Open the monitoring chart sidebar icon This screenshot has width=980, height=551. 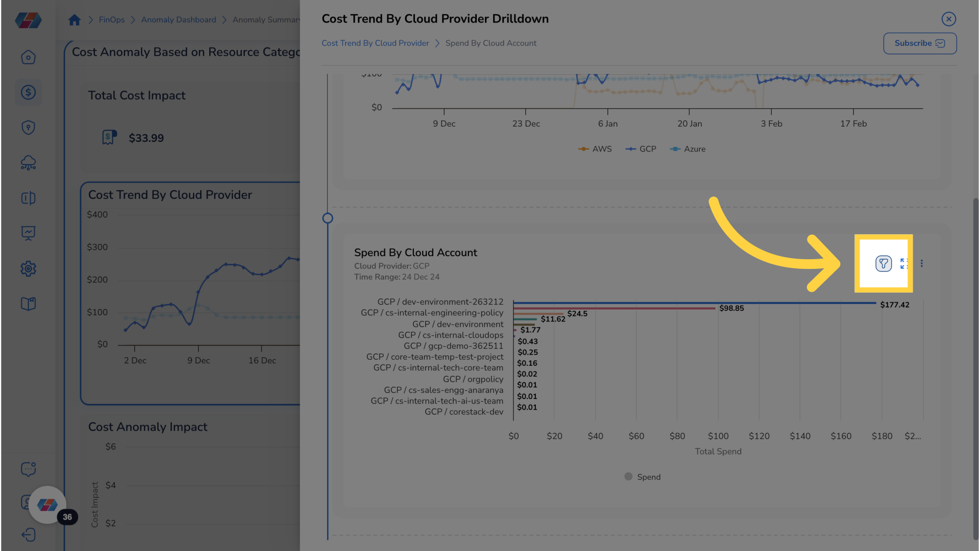click(x=28, y=233)
